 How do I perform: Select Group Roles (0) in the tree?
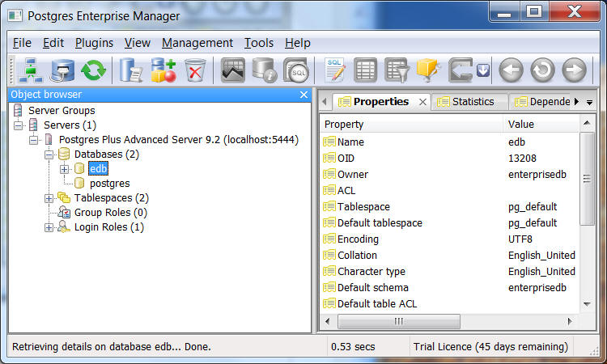click(x=111, y=213)
